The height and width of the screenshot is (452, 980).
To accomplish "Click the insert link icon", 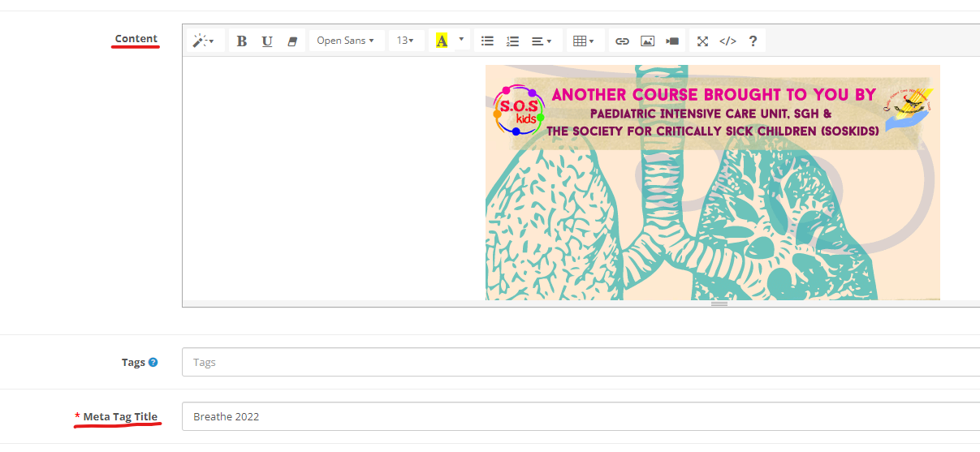I will [622, 41].
